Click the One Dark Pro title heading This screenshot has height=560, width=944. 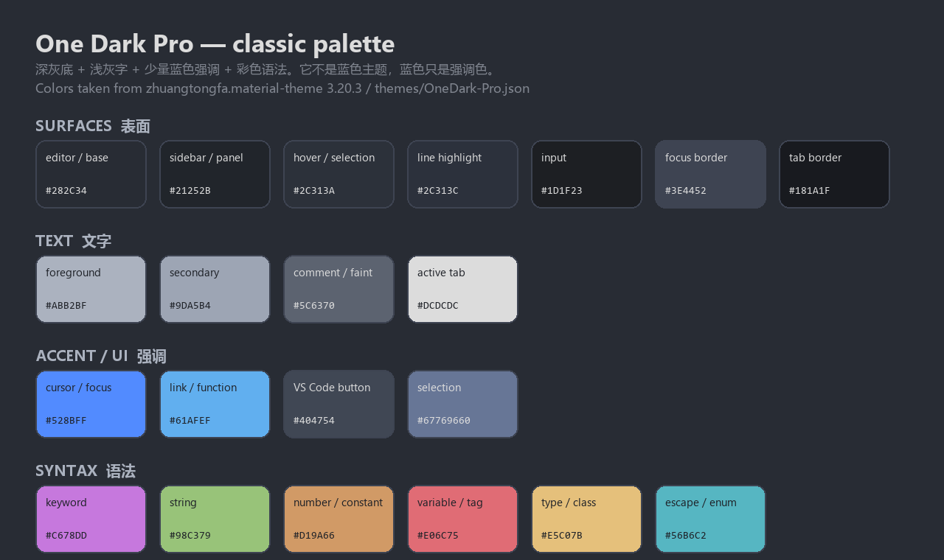pyautogui.click(x=215, y=44)
